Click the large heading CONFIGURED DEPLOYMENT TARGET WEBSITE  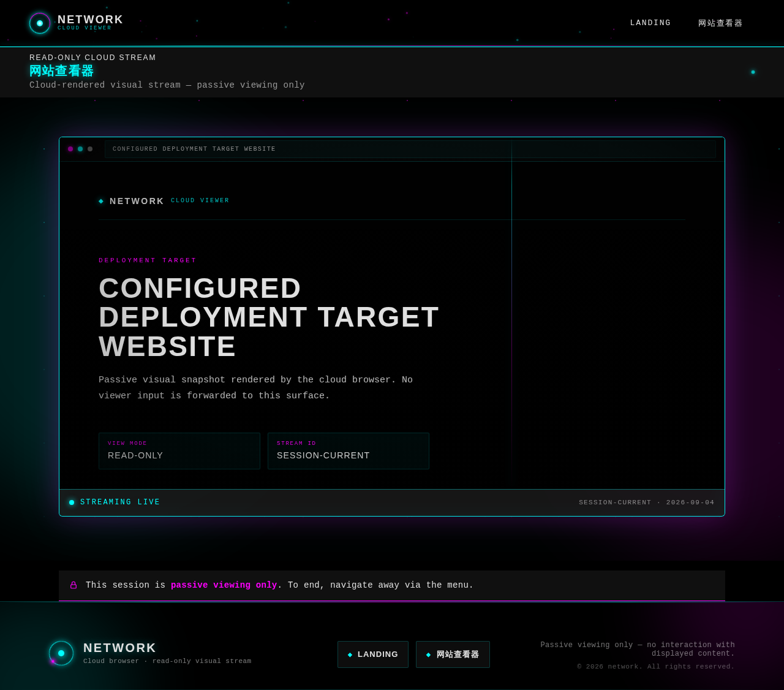(269, 317)
